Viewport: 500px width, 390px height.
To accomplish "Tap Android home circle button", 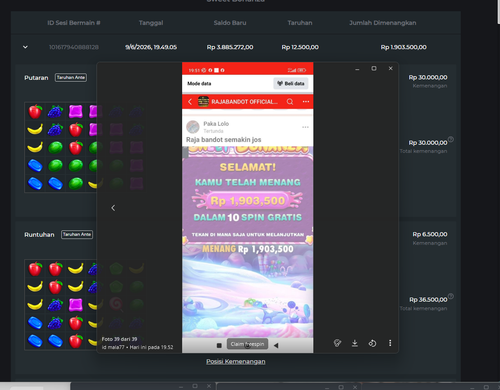I will (x=247, y=345).
